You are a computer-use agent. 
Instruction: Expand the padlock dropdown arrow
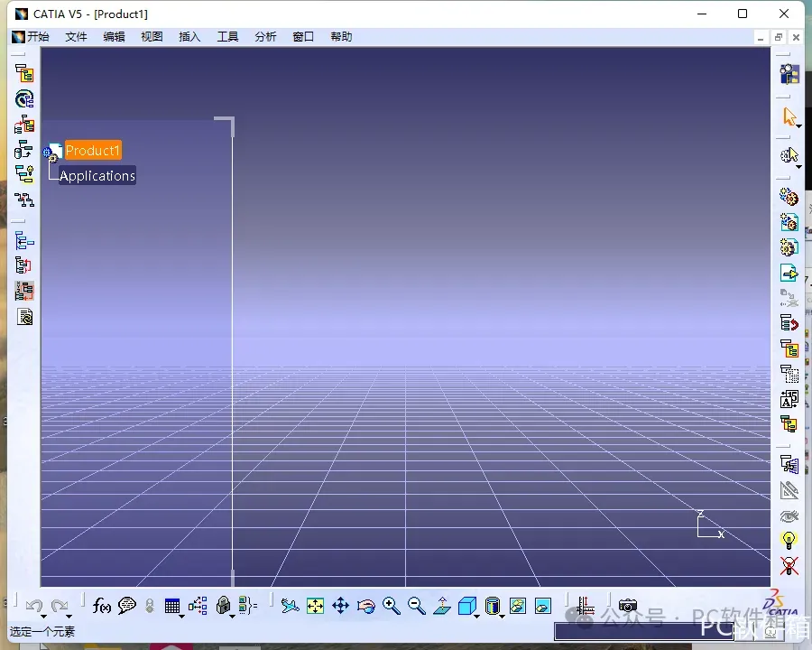(232, 617)
